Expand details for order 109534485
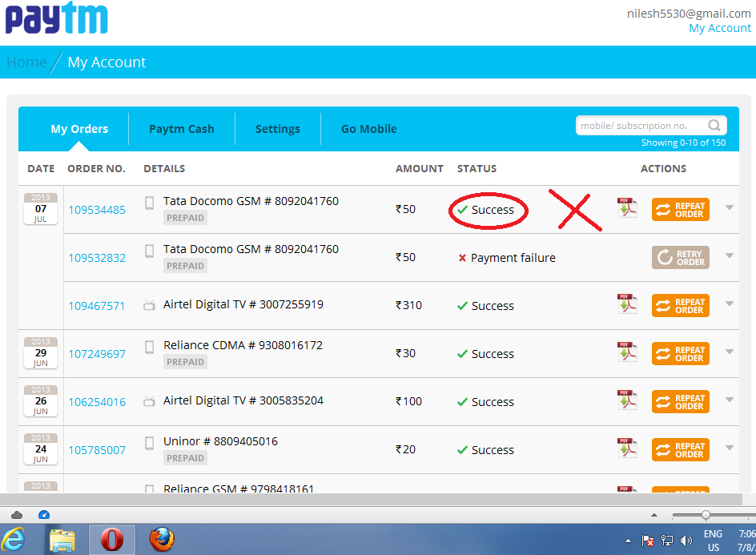756x555 pixels. pyautogui.click(x=729, y=208)
